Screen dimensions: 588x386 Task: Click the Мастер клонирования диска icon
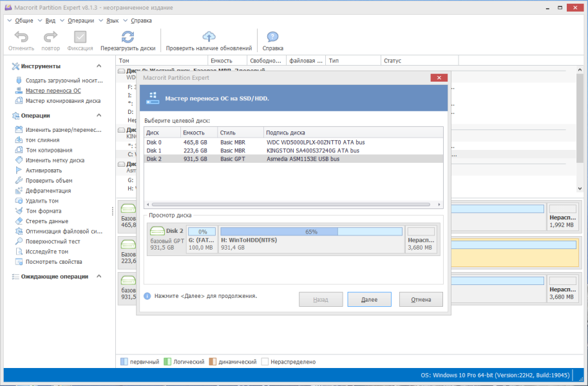pos(19,100)
